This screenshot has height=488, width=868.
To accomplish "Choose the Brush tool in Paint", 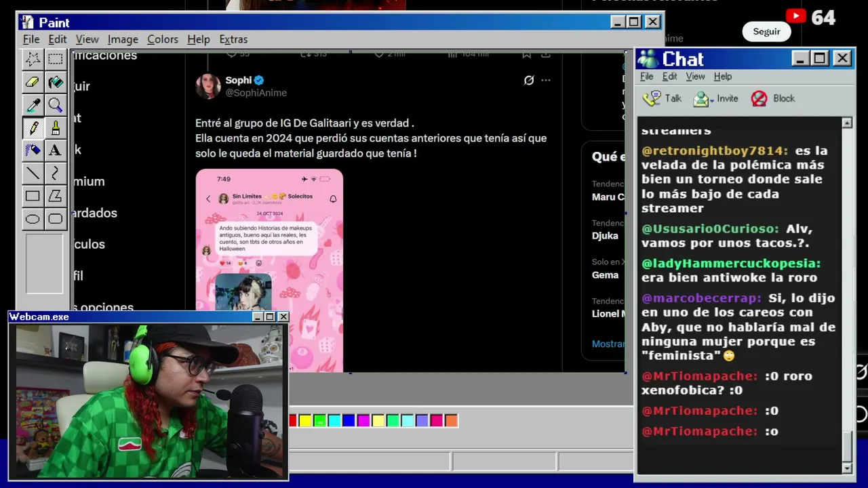I will (55, 127).
